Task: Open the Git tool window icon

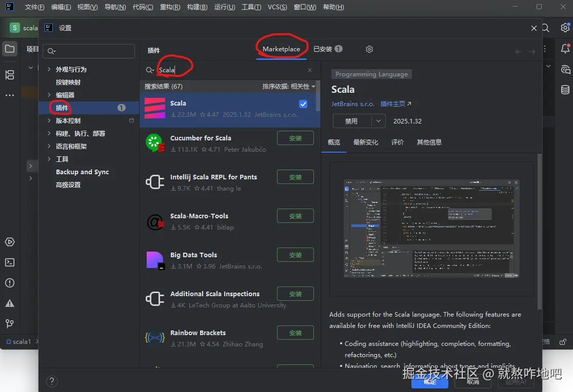Action: click(10, 324)
